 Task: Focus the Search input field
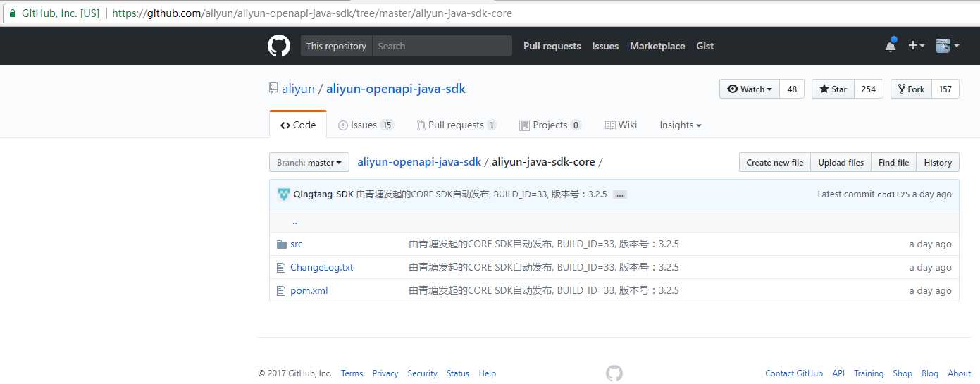(442, 46)
